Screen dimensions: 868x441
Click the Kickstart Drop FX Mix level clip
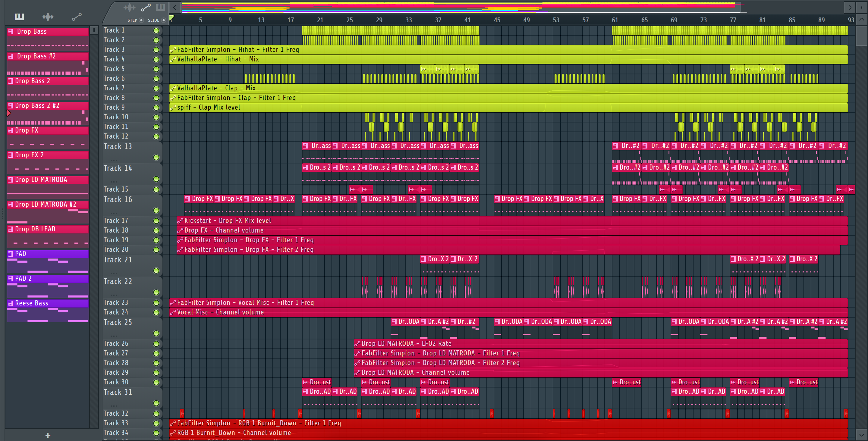(x=228, y=221)
